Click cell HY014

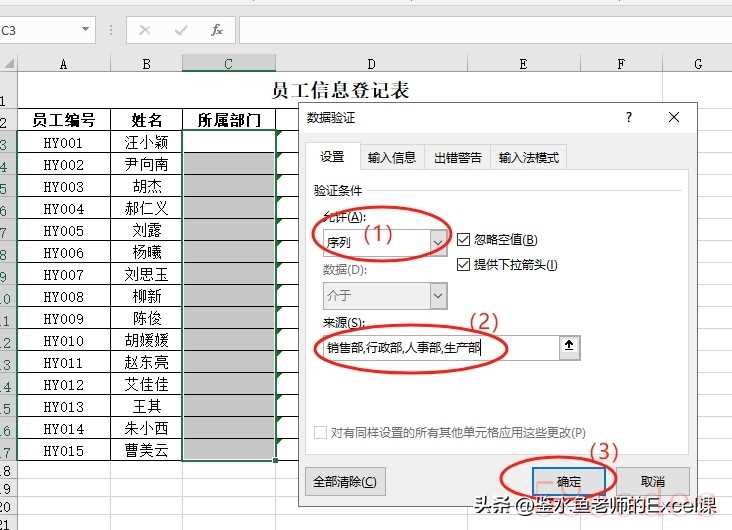(x=63, y=428)
